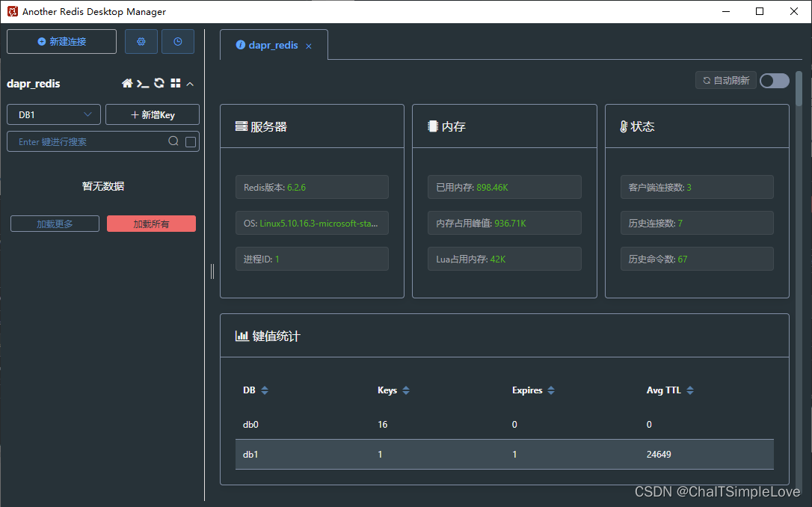Open the settings gear button

click(141, 41)
